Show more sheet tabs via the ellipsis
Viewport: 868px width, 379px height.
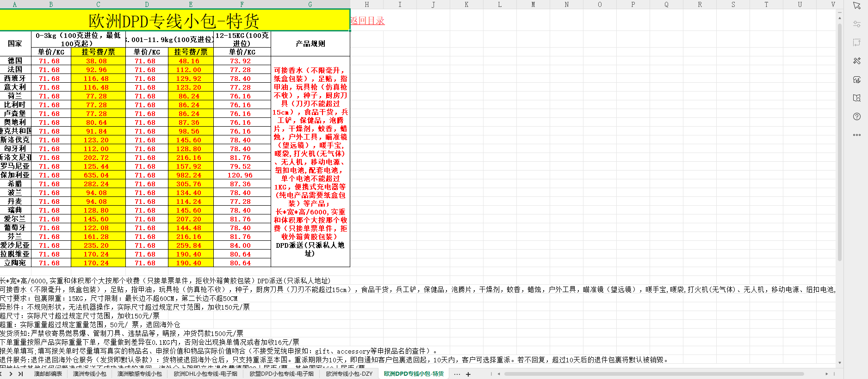pyautogui.click(x=457, y=374)
